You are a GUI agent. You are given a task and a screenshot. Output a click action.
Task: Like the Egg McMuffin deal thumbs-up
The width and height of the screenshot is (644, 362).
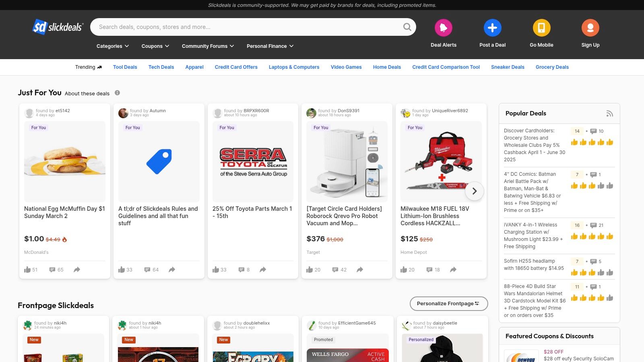tap(27, 269)
